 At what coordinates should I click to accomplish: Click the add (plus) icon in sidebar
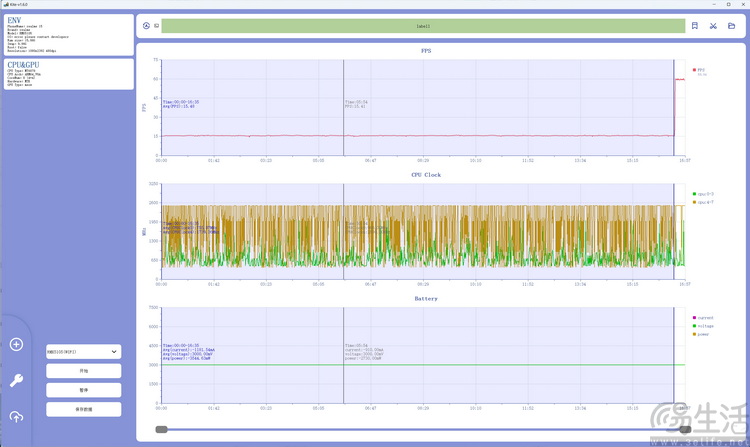tap(16, 344)
